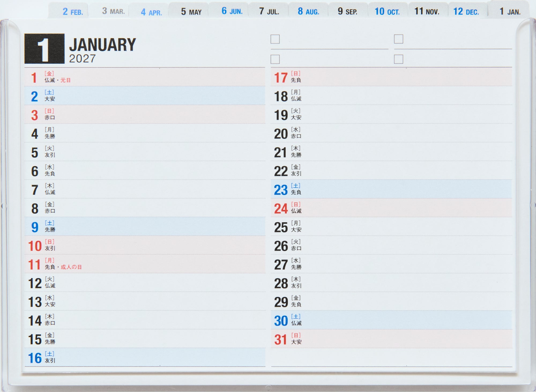Click date 21 先勝

click(391, 152)
